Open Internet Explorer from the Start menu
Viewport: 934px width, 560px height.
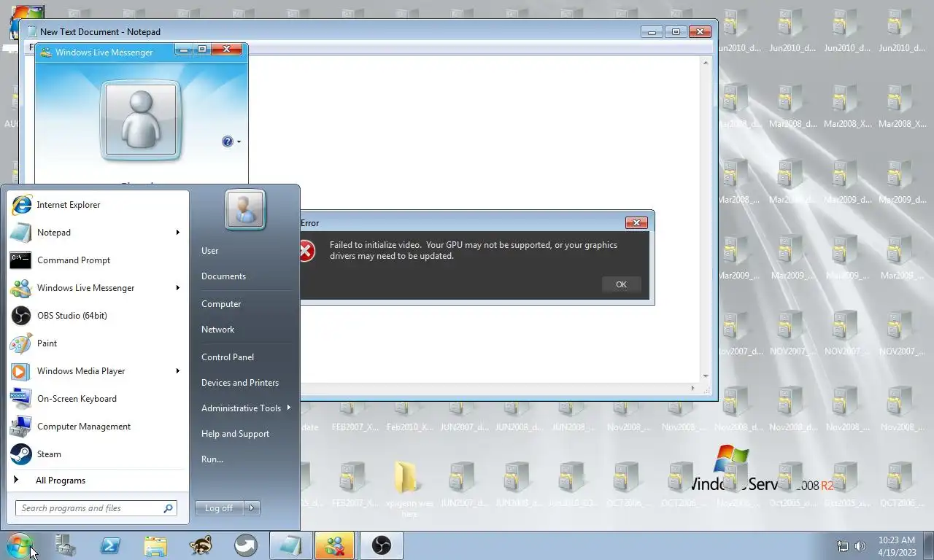coord(98,205)
